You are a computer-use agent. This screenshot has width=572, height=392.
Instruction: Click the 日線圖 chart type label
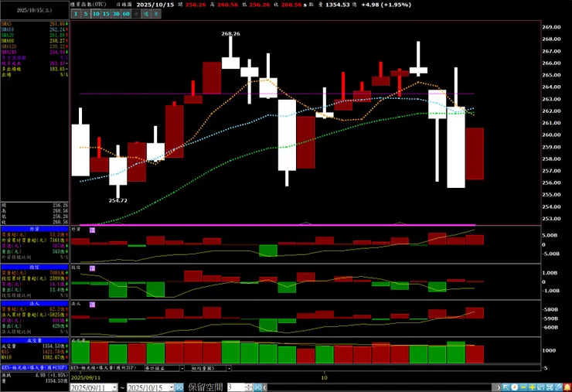[124, 5]
